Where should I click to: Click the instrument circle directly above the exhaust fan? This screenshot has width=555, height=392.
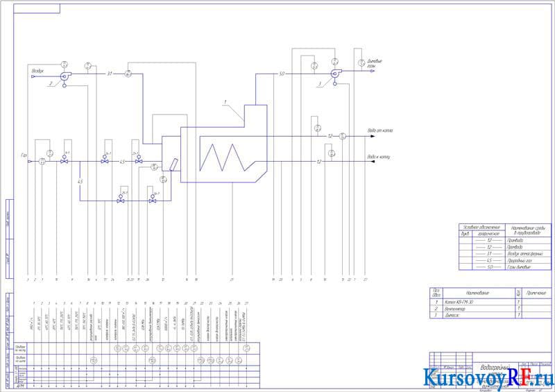coord(335,62)
